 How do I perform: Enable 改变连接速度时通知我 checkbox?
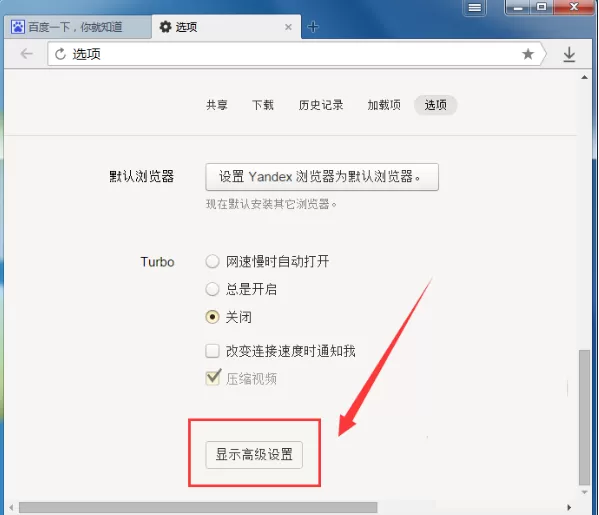[212, 351]
